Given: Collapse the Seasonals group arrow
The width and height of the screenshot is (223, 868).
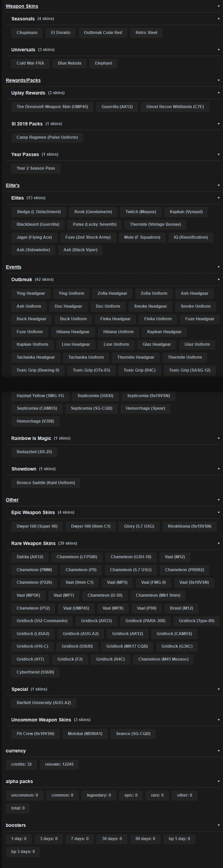Looking at the screenshot, I should point(219,19).
